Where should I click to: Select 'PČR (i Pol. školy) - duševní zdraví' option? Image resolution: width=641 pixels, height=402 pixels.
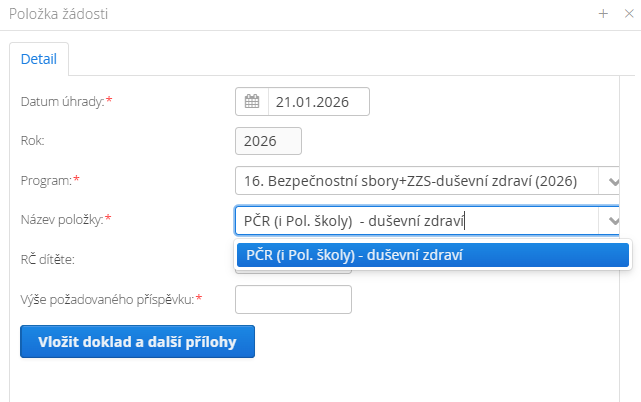click(x=432, y=255)
